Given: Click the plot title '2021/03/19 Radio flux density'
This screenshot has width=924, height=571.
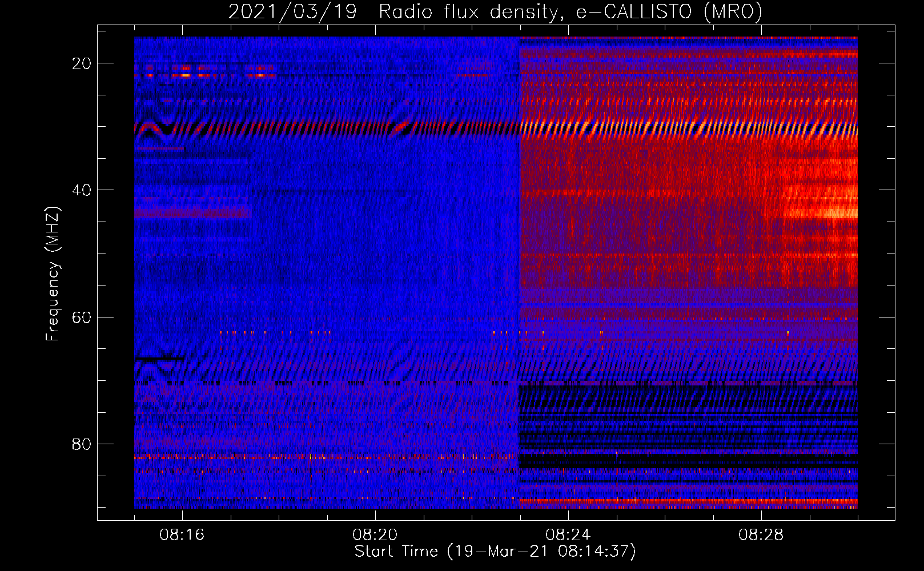Looking at the screenshot, I should coord(495,11).
